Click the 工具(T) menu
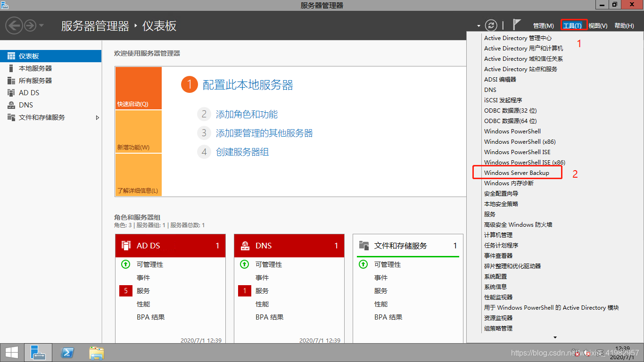 point(572,25)
